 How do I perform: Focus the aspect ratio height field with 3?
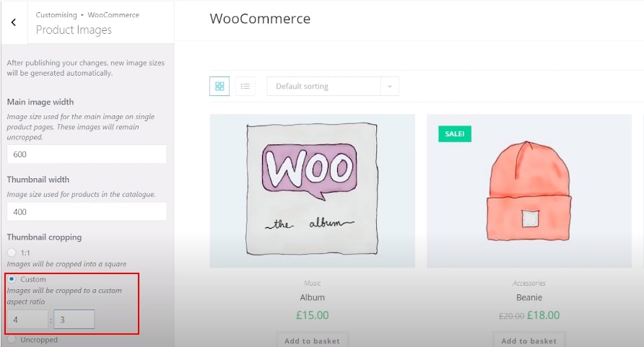point(74,320)
